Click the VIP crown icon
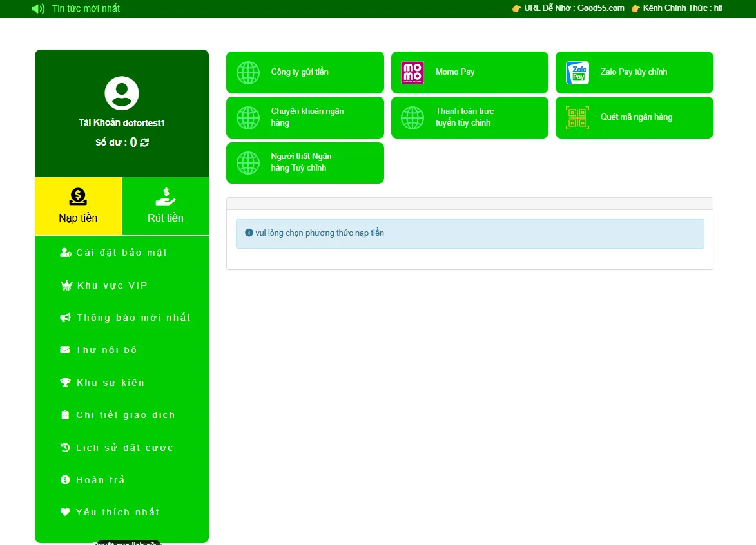The width and height of the screenshot is (756, 545). pos(66,285)
